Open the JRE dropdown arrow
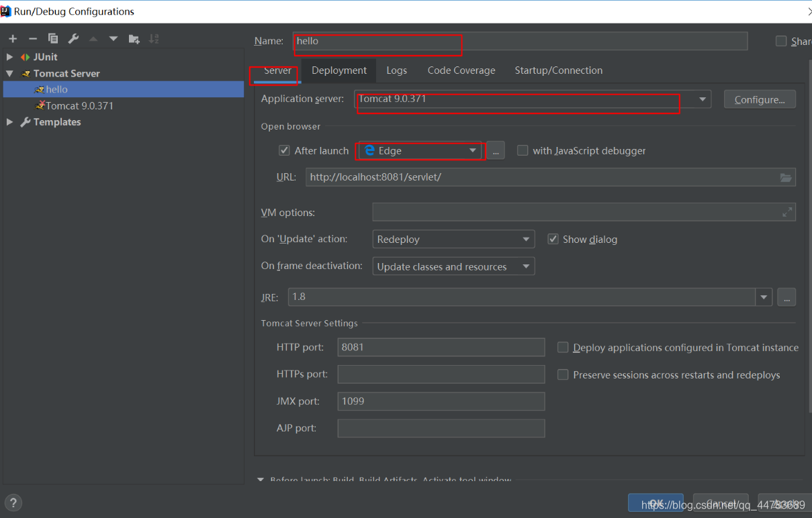The width and height of the screenshot is (812, 518). 764,297
